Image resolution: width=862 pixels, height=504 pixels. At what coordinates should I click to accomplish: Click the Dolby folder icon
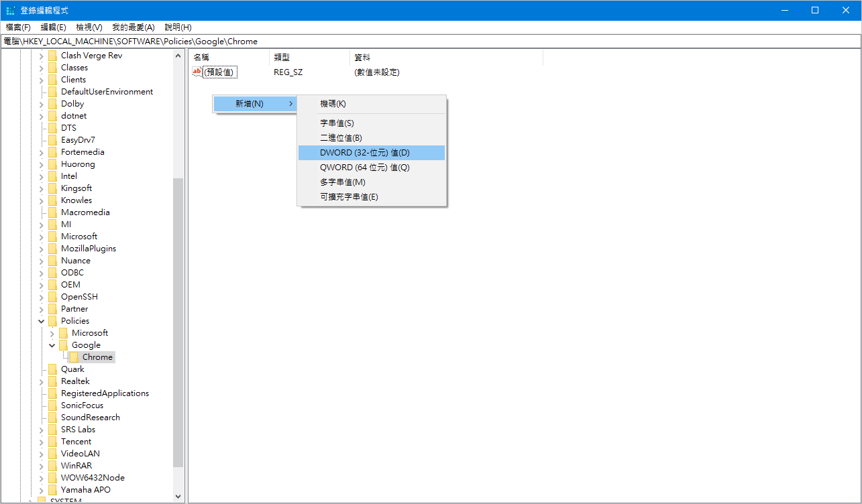click(52, 104)
